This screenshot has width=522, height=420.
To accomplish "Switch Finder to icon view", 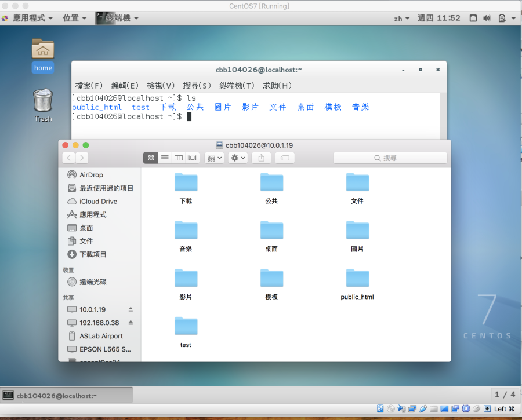I will (151, 158).
